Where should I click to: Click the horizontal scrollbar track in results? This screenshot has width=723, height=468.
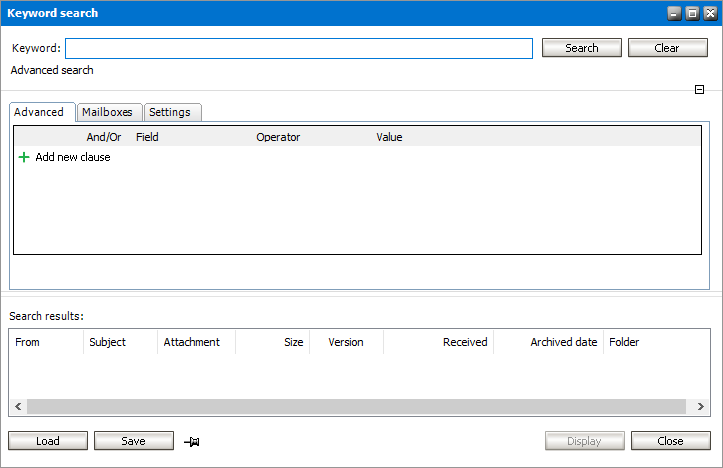pos(356,406)
